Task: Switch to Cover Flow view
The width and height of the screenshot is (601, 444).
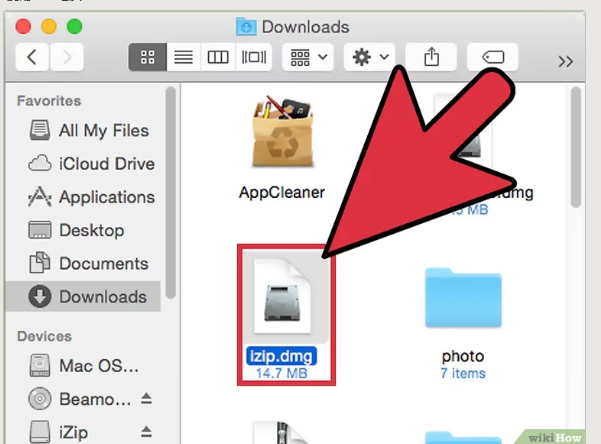Action: [254, 58]
